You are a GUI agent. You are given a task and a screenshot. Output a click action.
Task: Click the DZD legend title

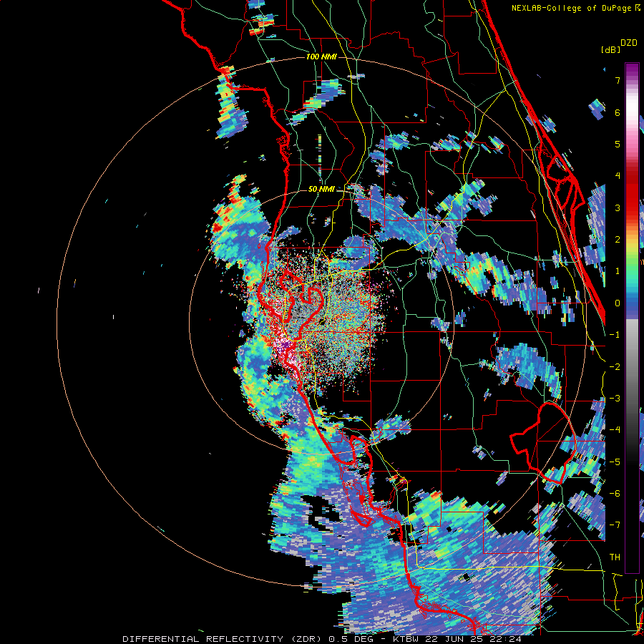[x=629, y=43]
